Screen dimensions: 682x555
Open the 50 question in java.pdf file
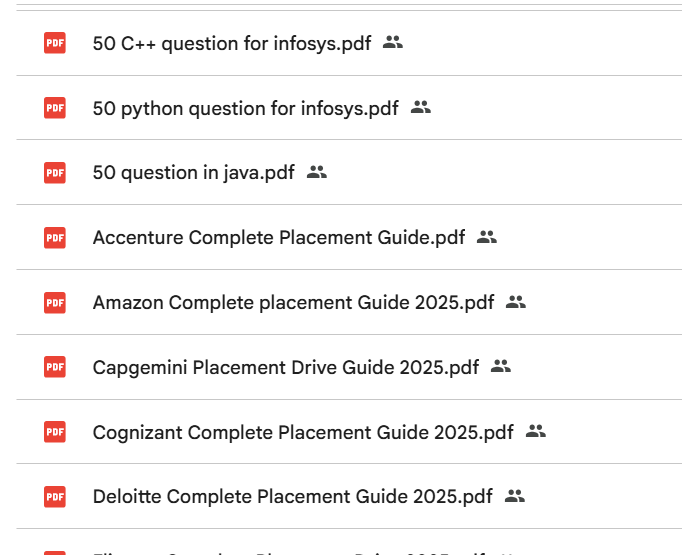[x=194, y=172]
